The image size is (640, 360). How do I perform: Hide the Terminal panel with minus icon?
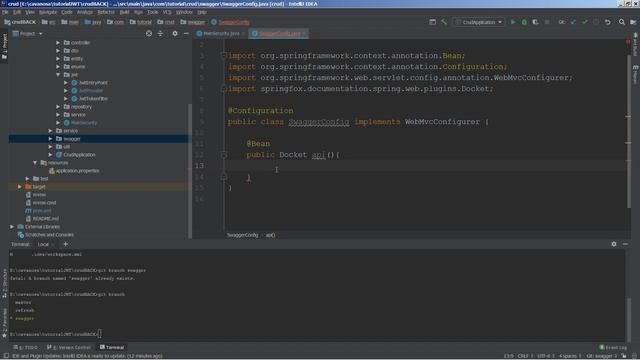pos(625,244)
